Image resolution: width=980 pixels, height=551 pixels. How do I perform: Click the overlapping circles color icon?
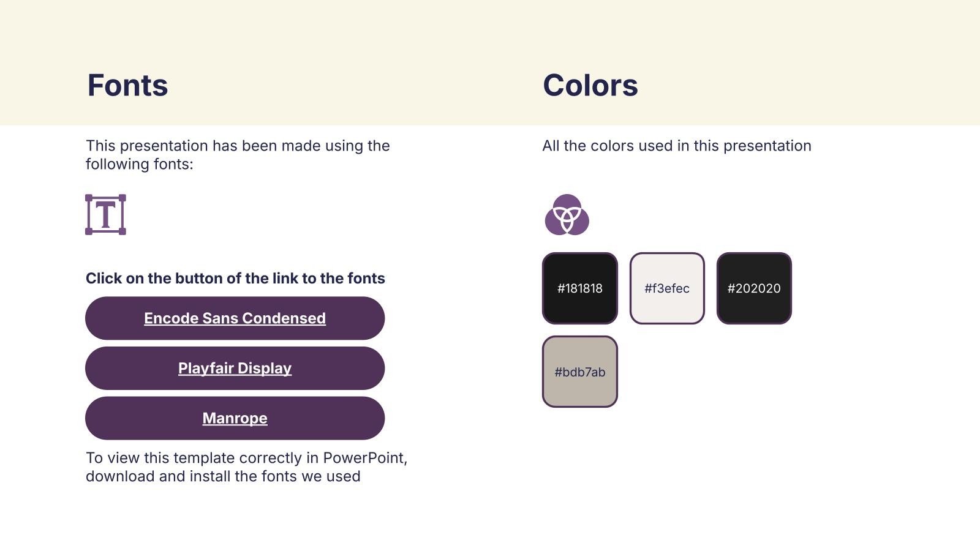(567, 215)
